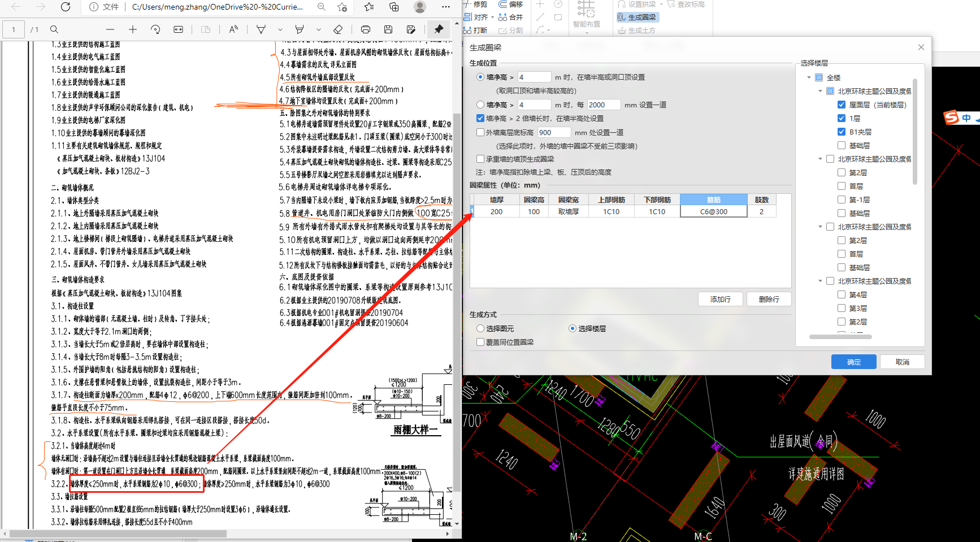
Task: Select the first 墙净高 > m 时在墙半高或洞口顶设置 radio
Action: (480, 77)
